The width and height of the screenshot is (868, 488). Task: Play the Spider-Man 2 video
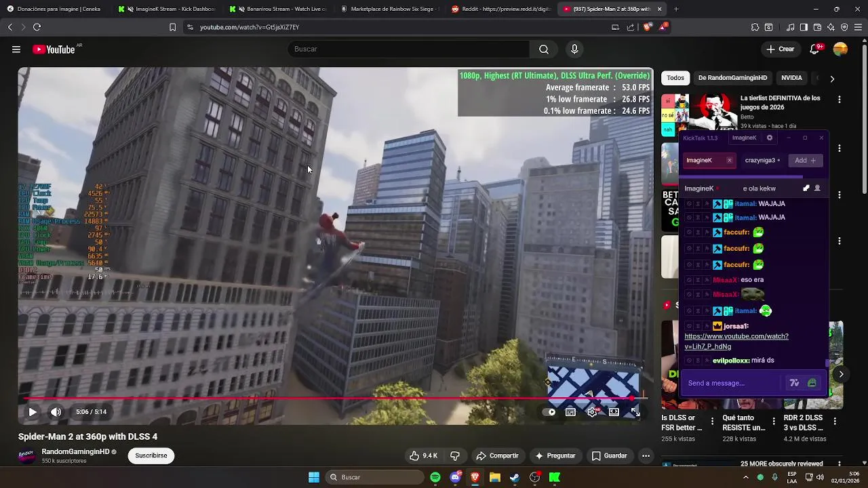pos(33,411)
